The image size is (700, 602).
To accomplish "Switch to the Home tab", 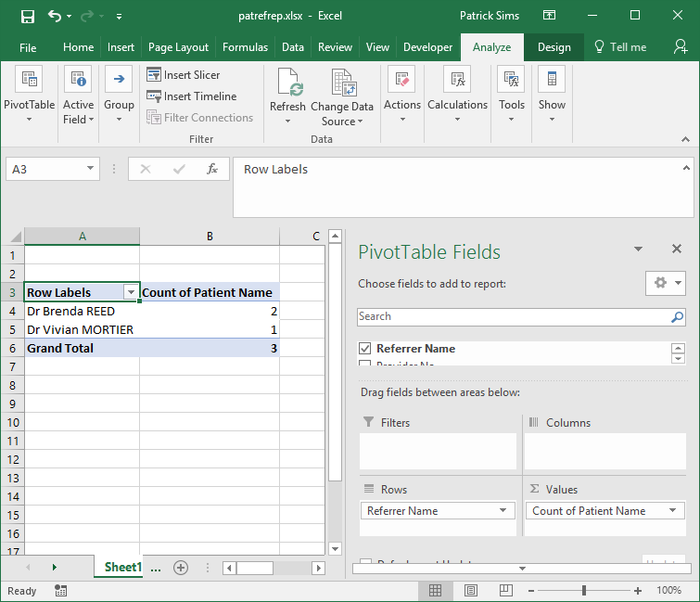I will pyautogui.click(x=79, y=47).
